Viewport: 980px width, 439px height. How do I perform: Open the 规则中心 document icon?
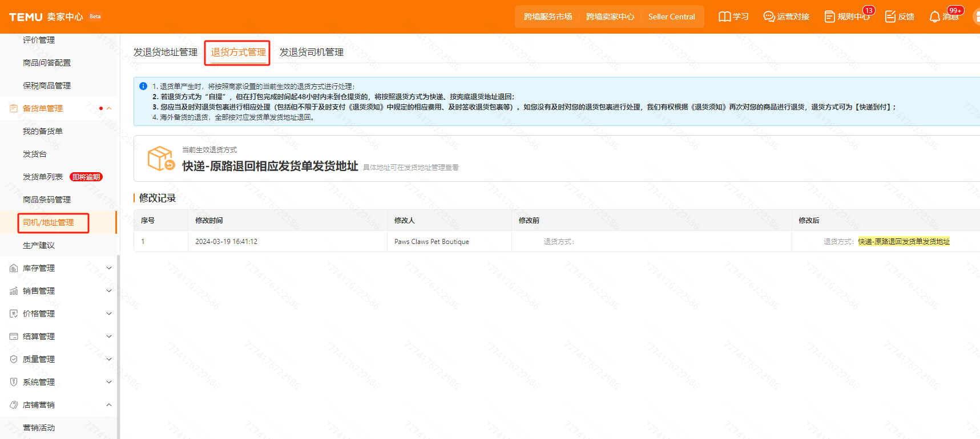pos(829,17)
